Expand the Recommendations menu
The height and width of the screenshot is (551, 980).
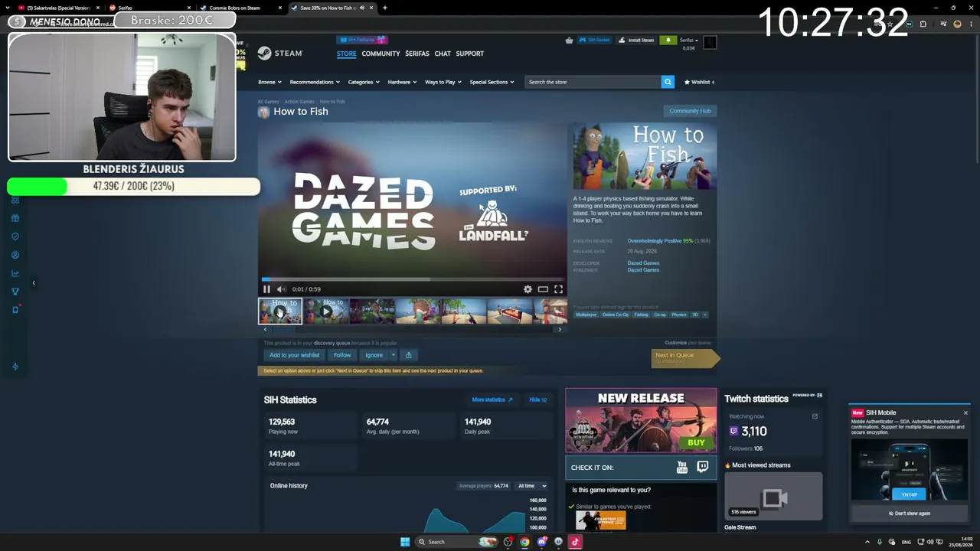click(x=315, y=82)
